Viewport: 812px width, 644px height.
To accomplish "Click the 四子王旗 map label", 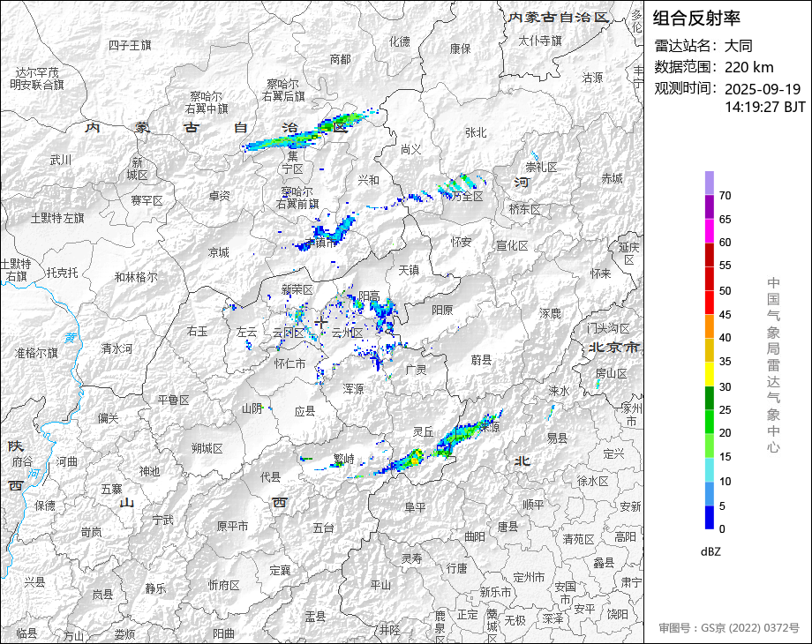I will tap(130, 46).
